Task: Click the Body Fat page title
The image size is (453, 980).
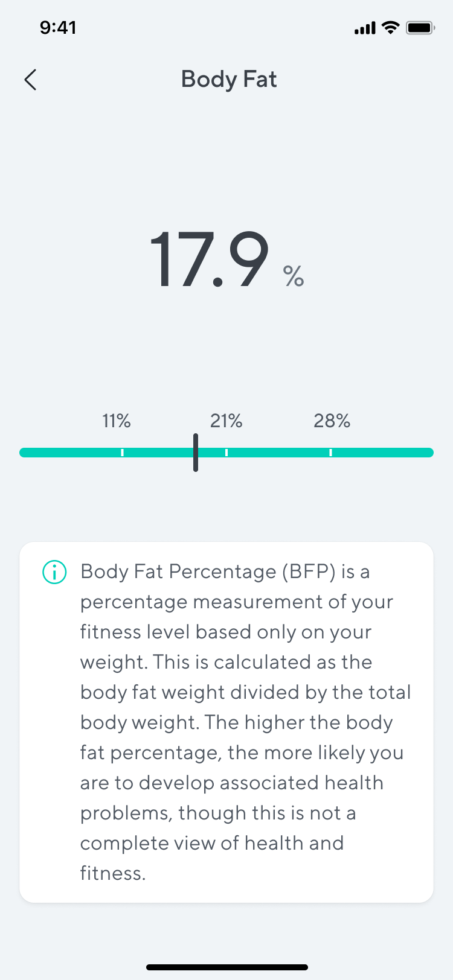Action: point(229,80)
